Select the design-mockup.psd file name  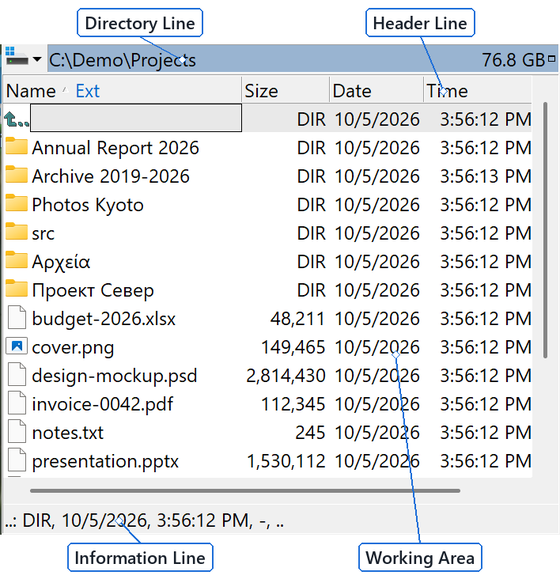[x=115, y=376]
